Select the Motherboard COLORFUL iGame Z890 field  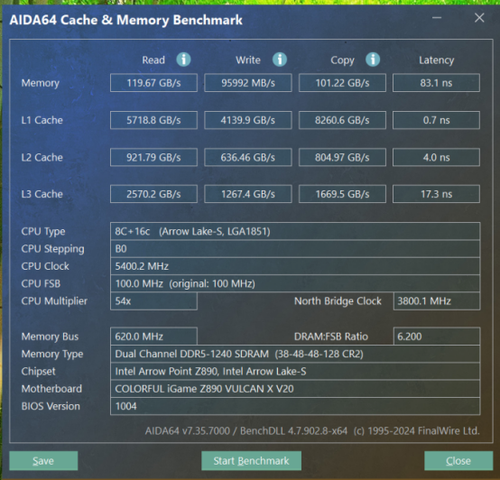tap(295, 389)
